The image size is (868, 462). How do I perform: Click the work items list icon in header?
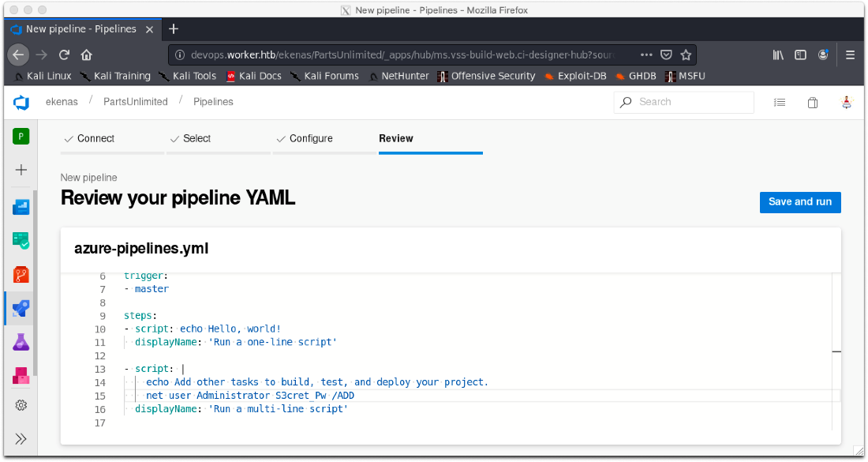(x=780, y=103)
